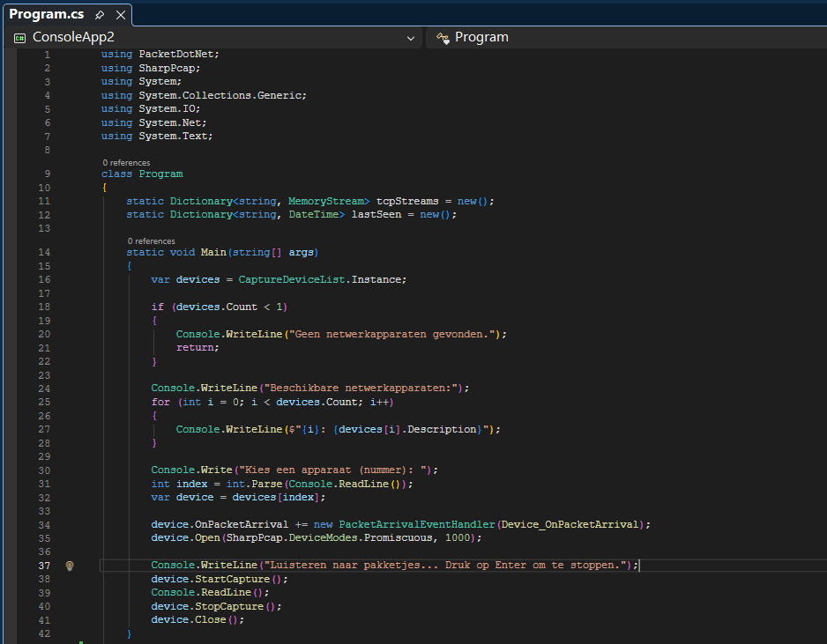Click line number 14 in the margin

click(44, 252)
